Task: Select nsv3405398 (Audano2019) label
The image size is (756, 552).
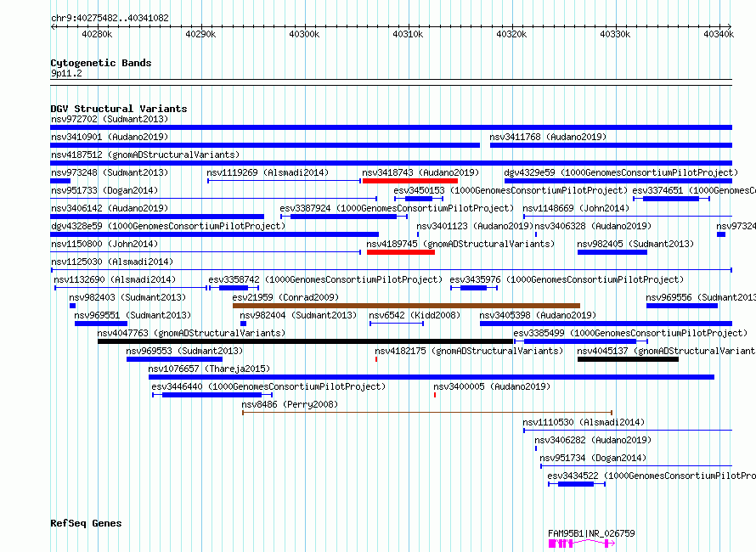Action: pyautogui.click(x=538, y=315)
